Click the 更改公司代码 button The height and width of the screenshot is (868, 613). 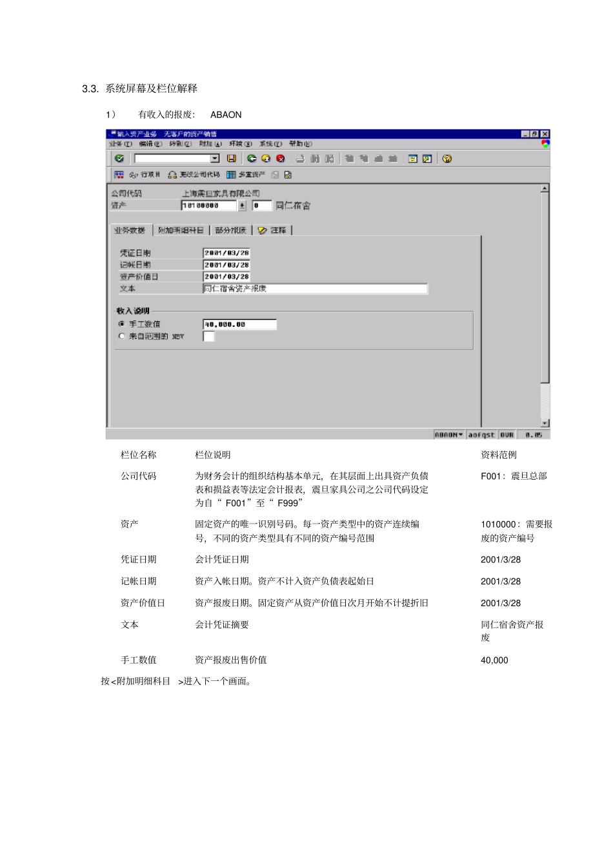pos(194,175)
